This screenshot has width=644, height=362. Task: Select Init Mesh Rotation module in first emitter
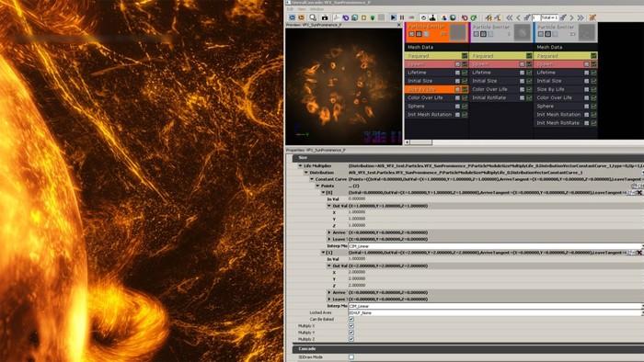pos(437,115)
